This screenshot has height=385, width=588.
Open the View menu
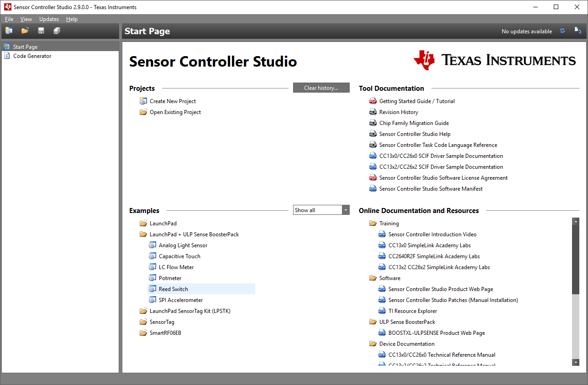pos(26,19)
